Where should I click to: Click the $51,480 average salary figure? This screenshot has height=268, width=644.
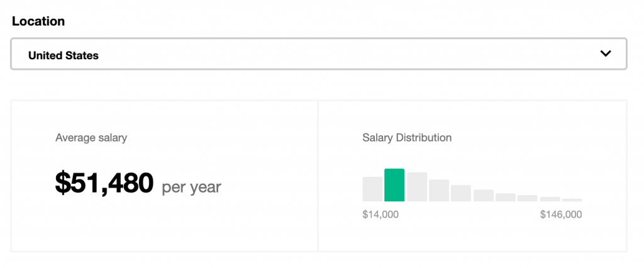click(104, 183)
